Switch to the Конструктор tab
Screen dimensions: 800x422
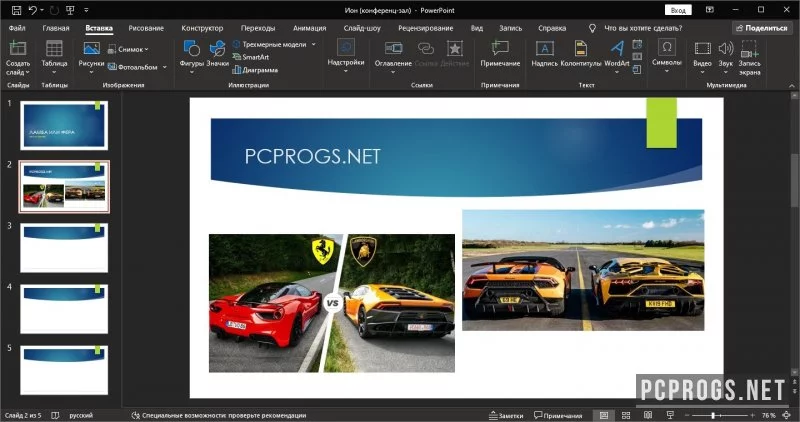[x=202, y=28]
